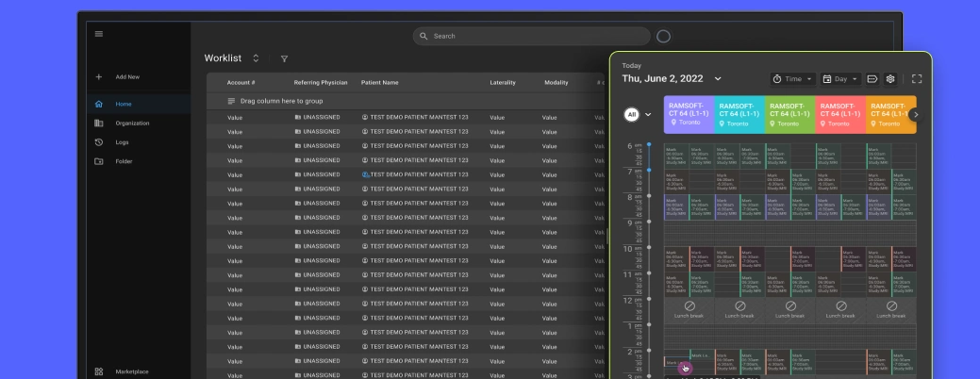The image size is (980, 379).
Task: Open the hamburger menu in the sidebar
Action: click(x=99, y=34)
